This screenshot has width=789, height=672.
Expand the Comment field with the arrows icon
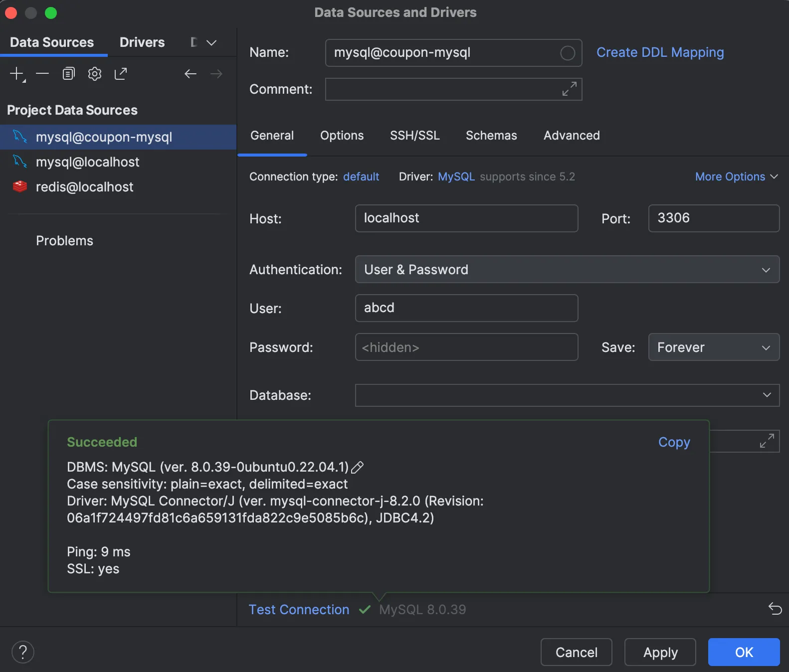(569, 89)
